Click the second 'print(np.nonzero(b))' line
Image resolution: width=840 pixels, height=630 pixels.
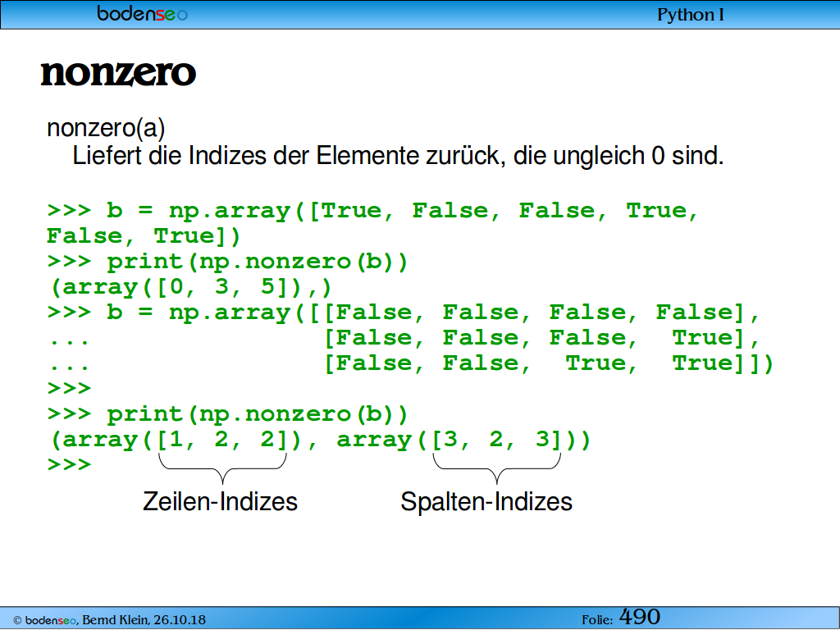tap(228, 414)
